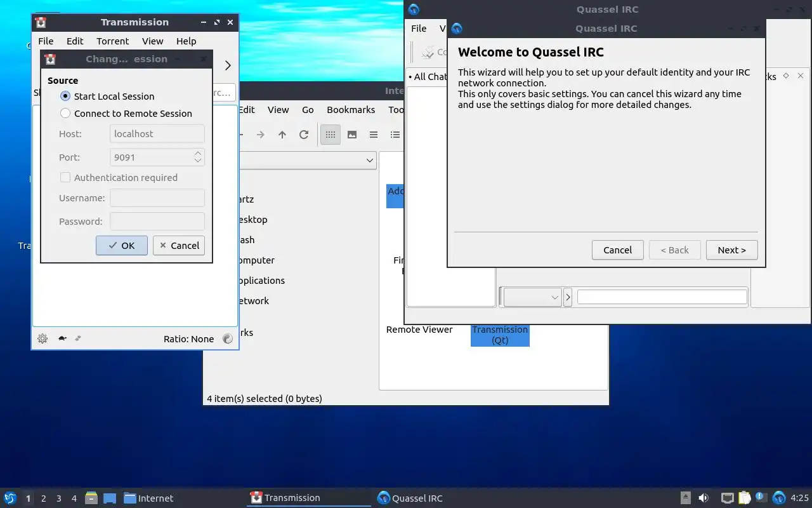The width and height of the screenshot is (812, 508).
Task: Click the Transmission network activity icon
Action: click(x=78, y=338)
